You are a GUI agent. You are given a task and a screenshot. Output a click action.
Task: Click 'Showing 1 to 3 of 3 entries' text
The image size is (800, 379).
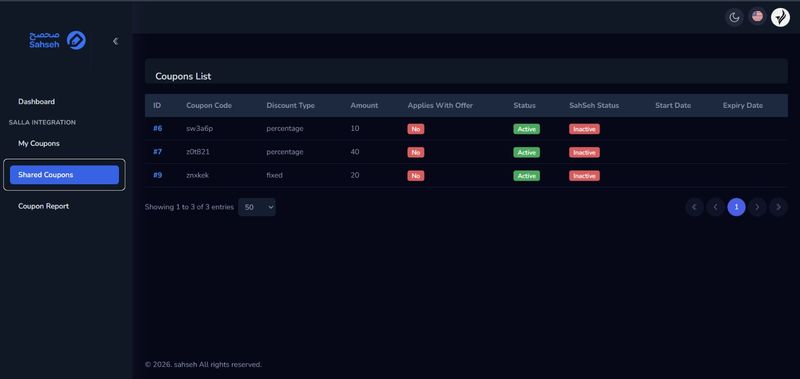point(189,207)
